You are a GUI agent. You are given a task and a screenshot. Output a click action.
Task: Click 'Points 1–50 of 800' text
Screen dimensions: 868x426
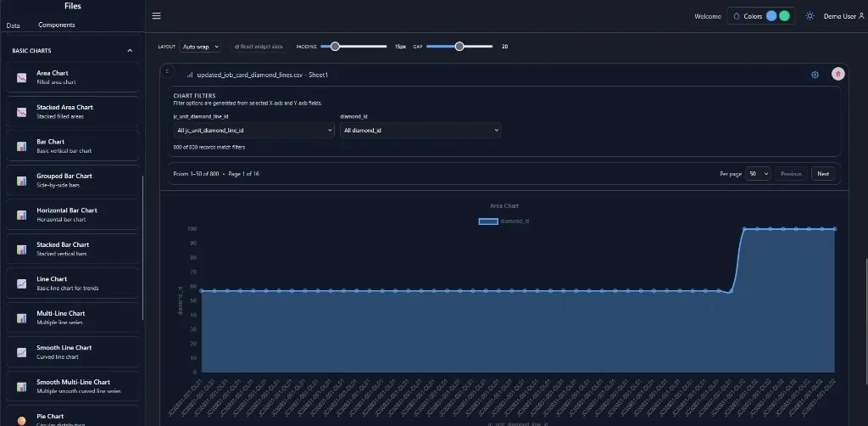196,174
